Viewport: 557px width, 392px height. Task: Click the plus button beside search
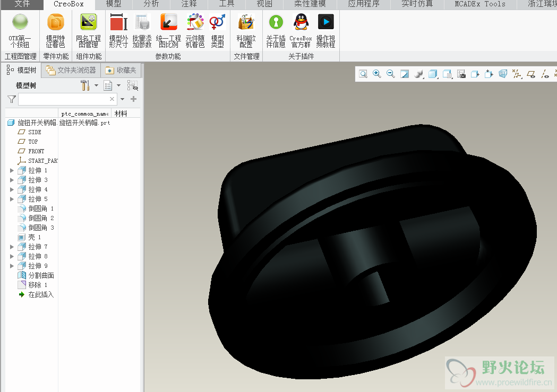click(134, 99)
